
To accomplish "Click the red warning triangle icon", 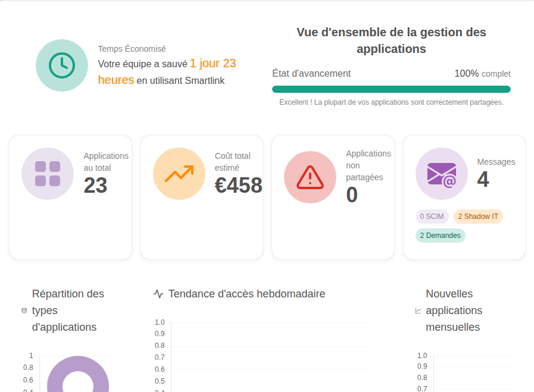I will [310, 176].
